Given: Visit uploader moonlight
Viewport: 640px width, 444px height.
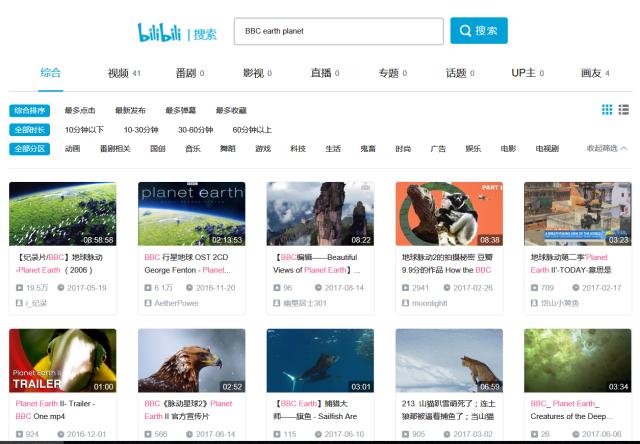Looking at the screenshot, I should [429, 303].
